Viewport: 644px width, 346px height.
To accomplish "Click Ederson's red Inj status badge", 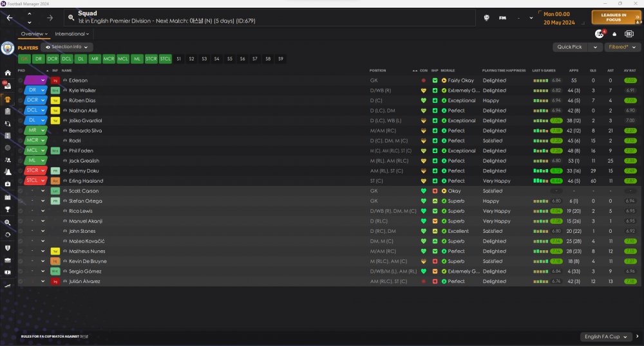I will tap(55, 81).
